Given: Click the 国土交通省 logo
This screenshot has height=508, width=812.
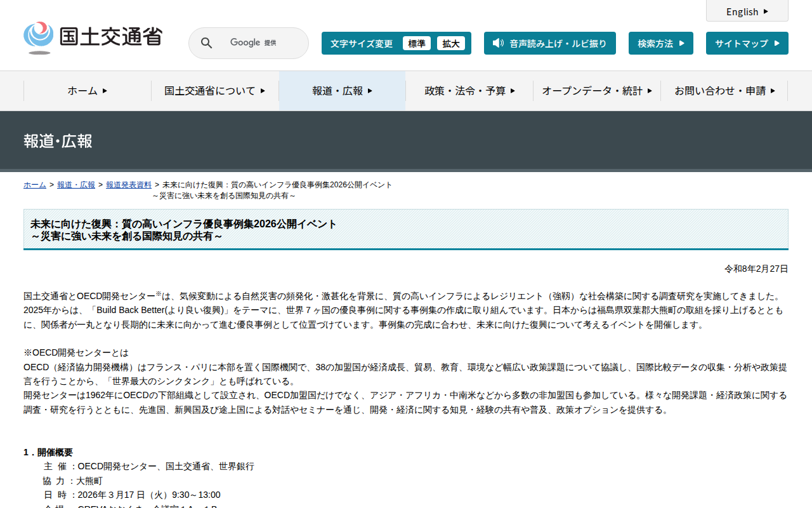Looking at the screenshot, I should coord(93,38).
